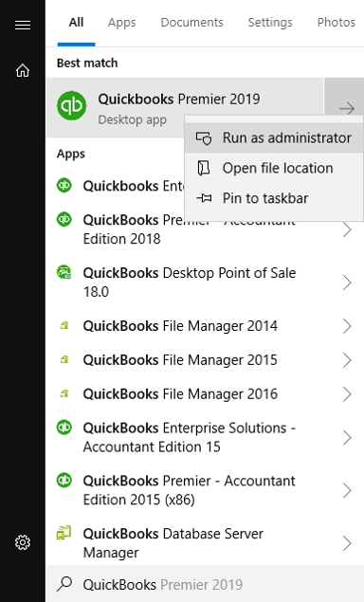
Task: Click the Quickbooks Enterprise app icon
Action: pyautogui.click(x=64, y=186)
